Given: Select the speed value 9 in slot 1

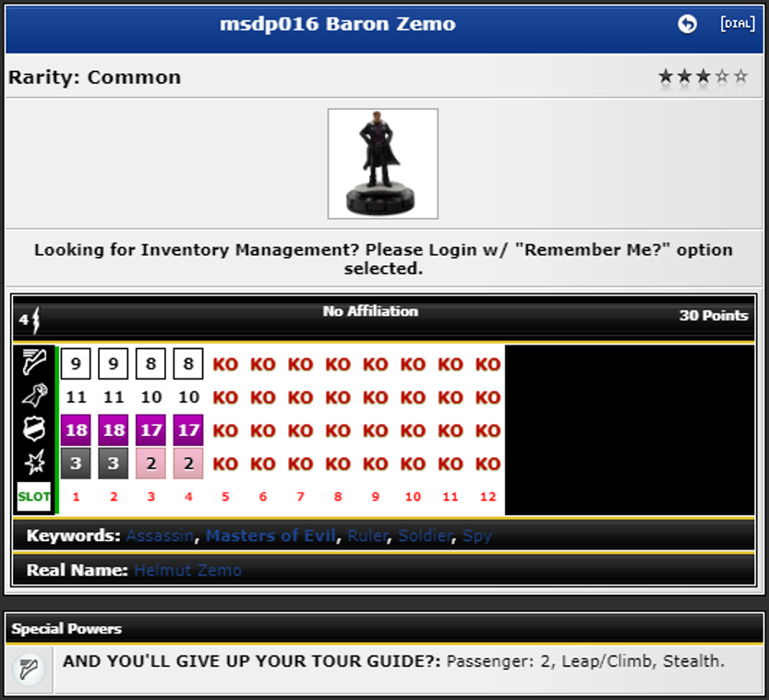Looking at the screenshot, I should 76,364.
